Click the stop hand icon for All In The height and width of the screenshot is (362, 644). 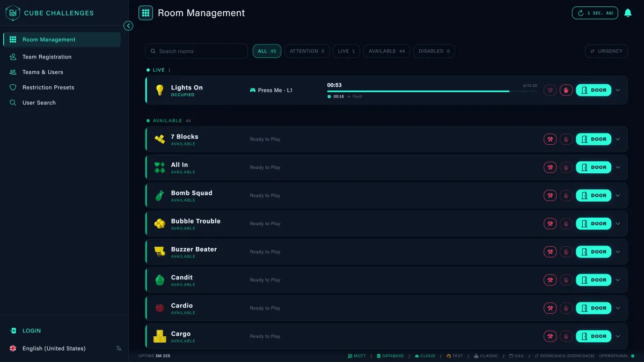click(566, 167)
